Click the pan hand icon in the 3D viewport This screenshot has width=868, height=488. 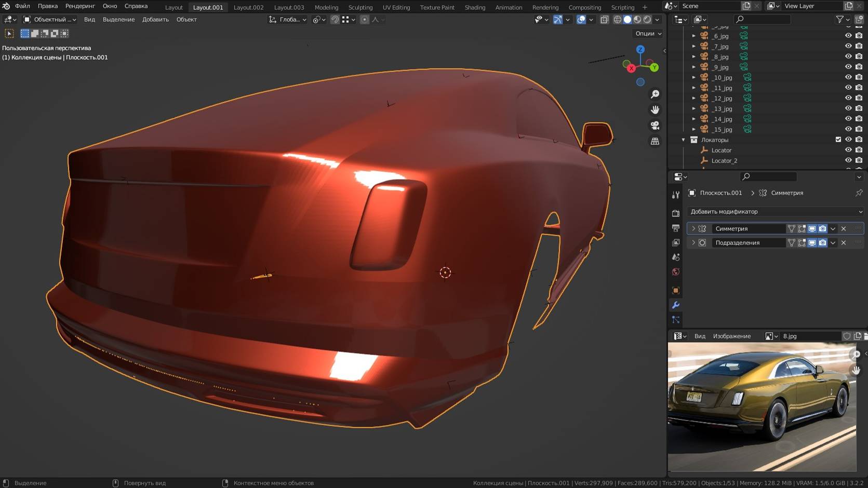pos(655,110)
